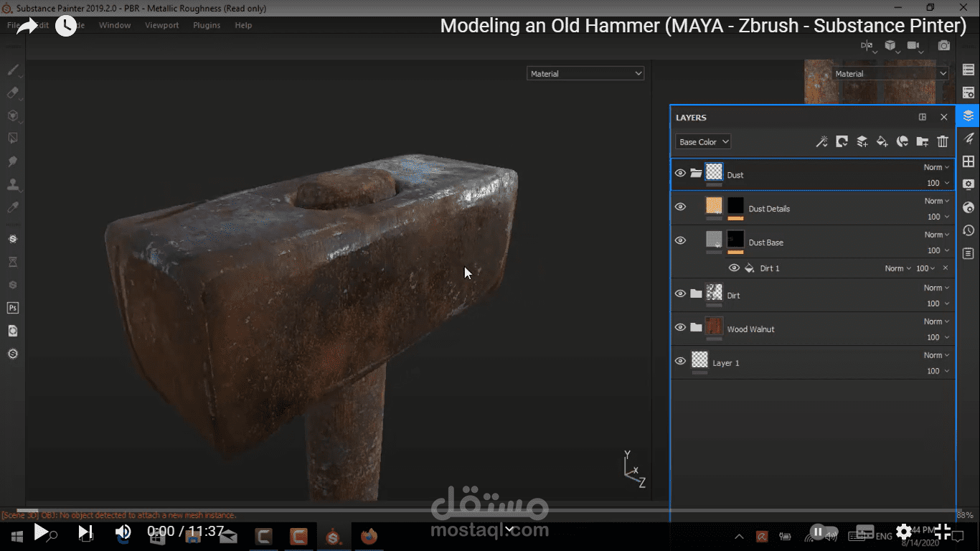
Task: Open the video camera settings icon
Action: click(913, 46)
